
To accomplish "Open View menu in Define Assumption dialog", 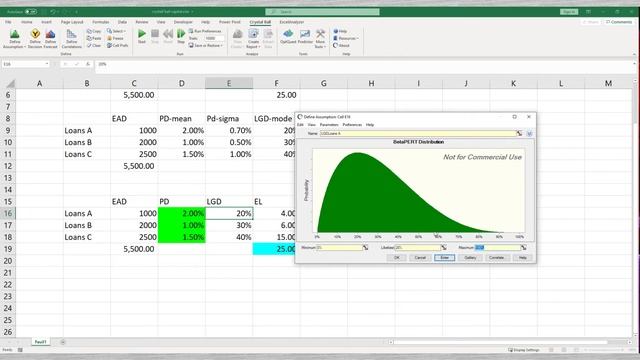I will (x=311, y=125).
